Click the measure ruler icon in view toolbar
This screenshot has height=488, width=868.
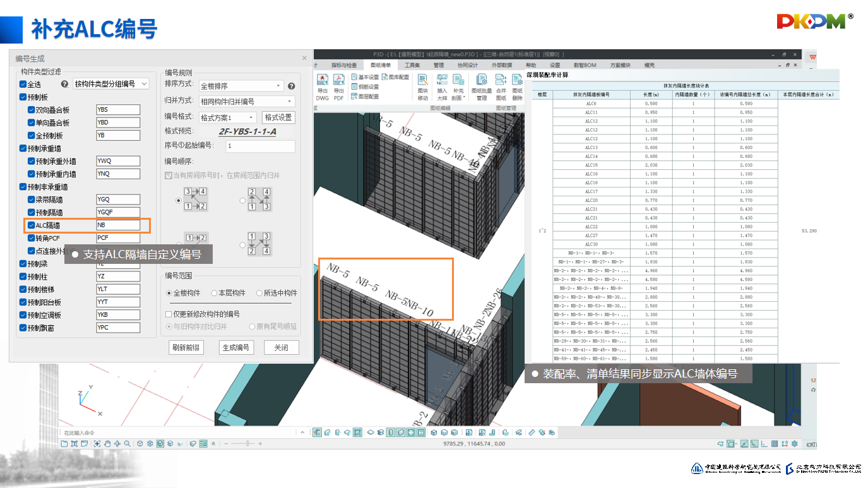(532, 432)
